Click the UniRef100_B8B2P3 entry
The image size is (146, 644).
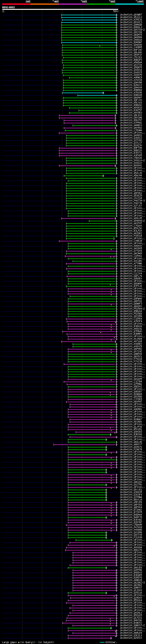pyautogui.click(x=131, y=60)
